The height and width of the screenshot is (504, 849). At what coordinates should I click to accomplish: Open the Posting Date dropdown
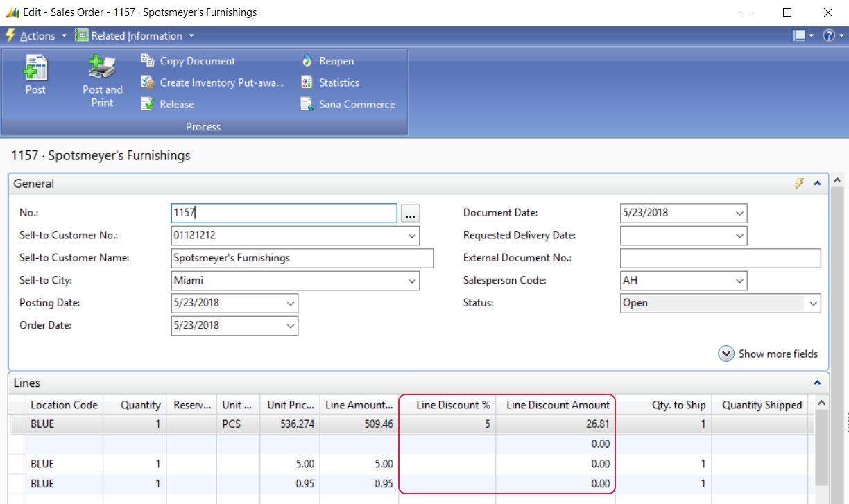[x=291, y=303]
